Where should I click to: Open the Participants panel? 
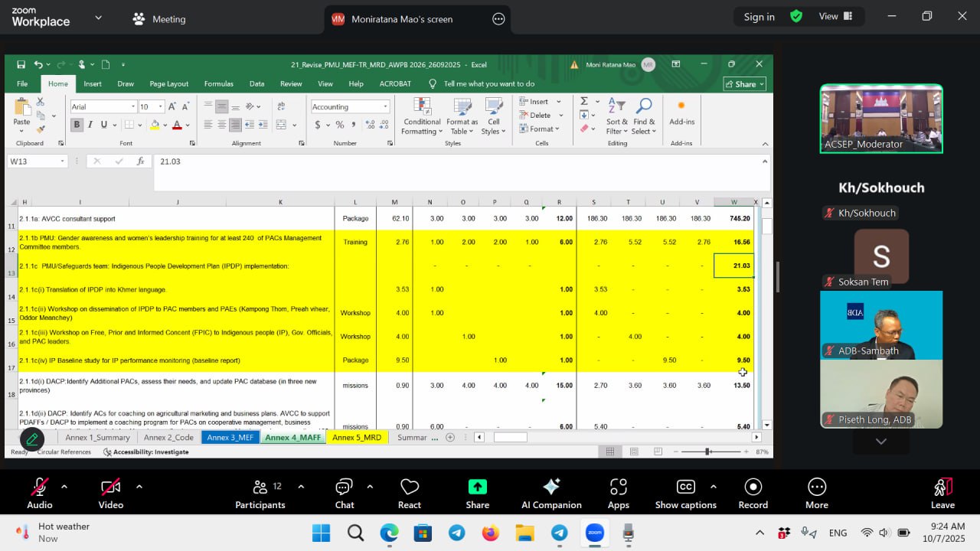click(260, 487)
